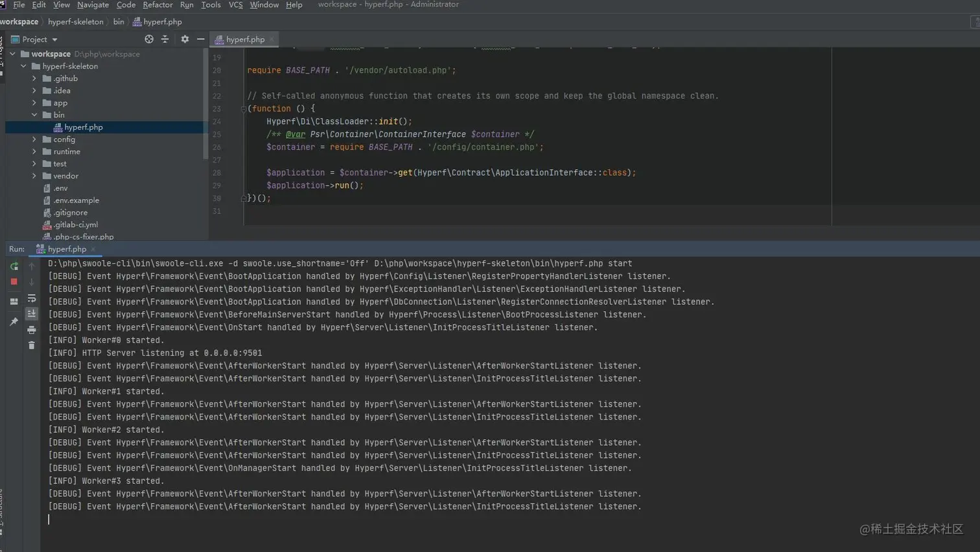Close the hyperf.php Run tab
This screenshot has height=552, width=980.
[93, 249]
